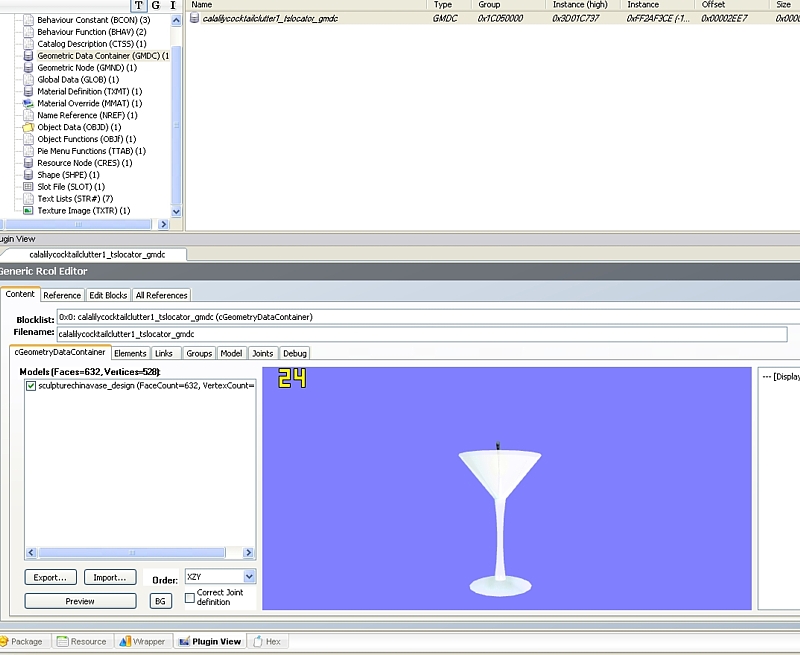Switch to group view with G button
The image size is (800, 655).
156,5
